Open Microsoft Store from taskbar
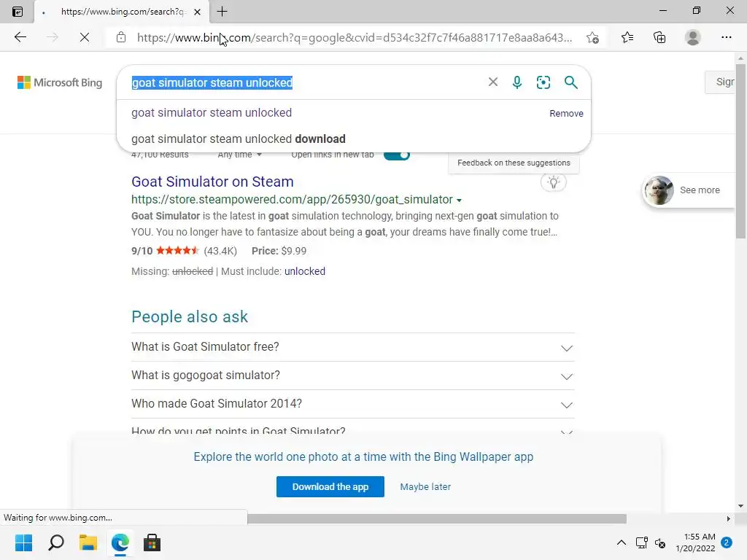The image size is (747, 560). [x=152, y=542]
